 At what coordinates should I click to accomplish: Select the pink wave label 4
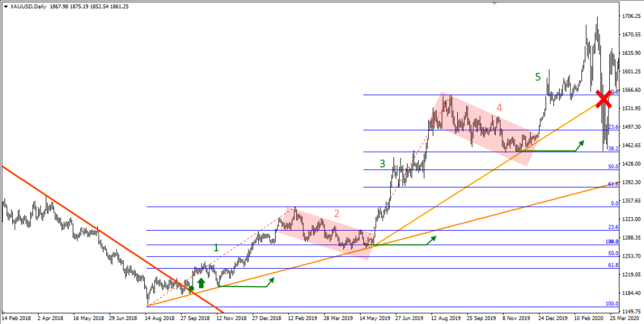(499, 107)
